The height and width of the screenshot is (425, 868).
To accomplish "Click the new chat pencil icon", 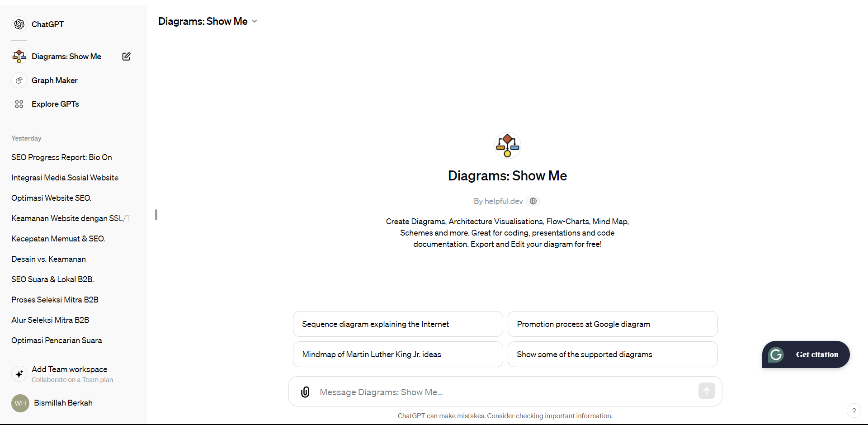I will (127, 57).
